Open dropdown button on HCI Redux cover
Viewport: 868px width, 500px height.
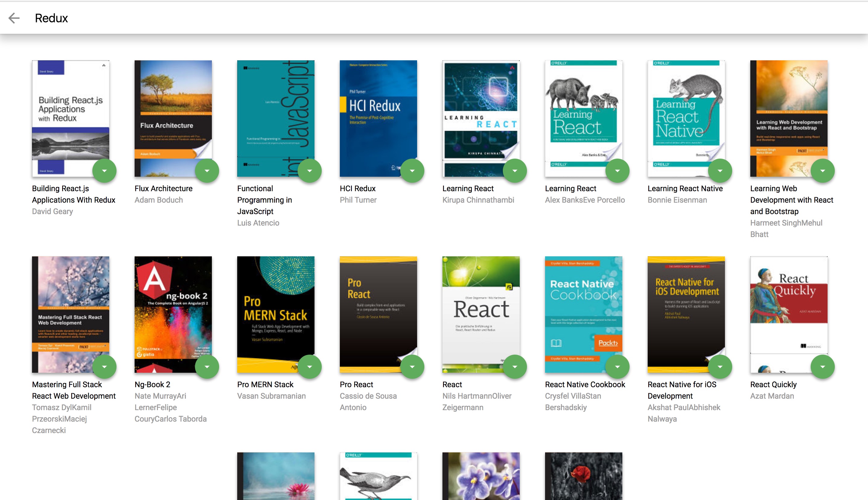pyautogui.click(x=412, y=171)
